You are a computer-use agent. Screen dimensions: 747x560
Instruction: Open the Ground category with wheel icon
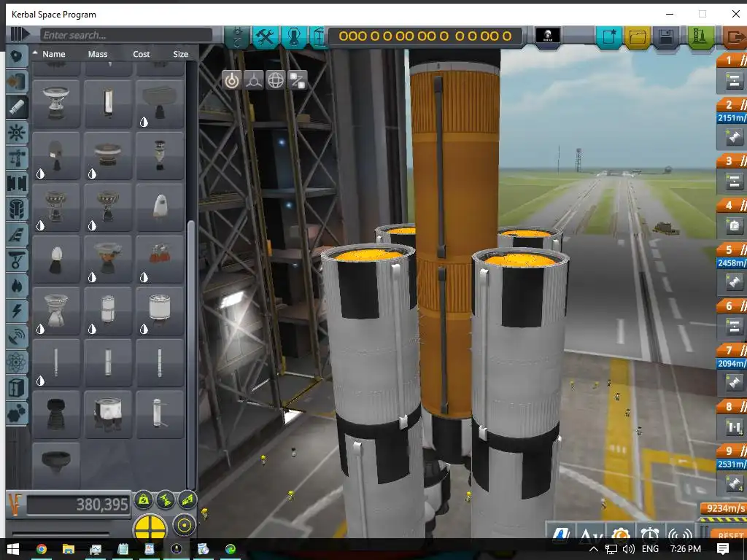pos(18,260)
